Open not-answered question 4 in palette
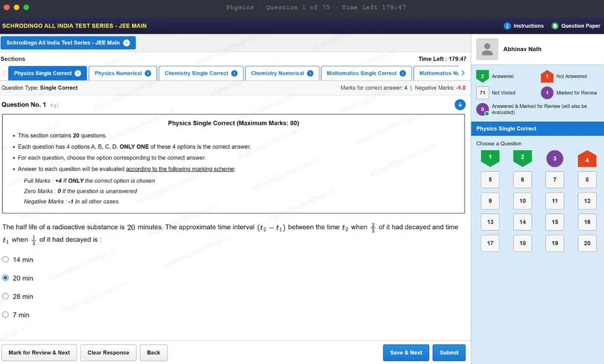Image resolution: width=604 pixels, height=364 pixels. (x=587, y=158)
